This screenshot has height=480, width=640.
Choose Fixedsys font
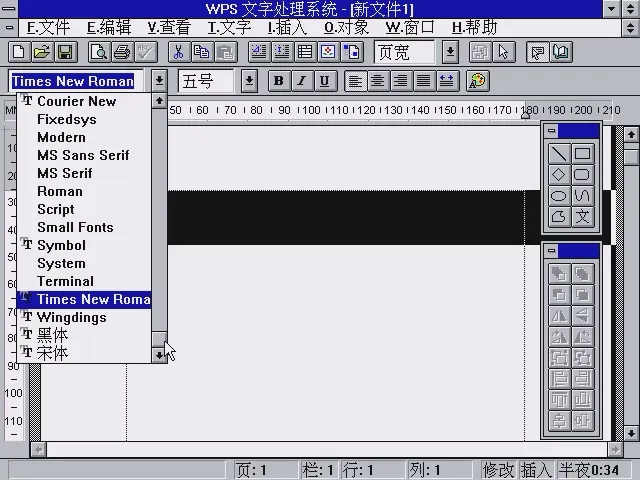tap(84, 119)
